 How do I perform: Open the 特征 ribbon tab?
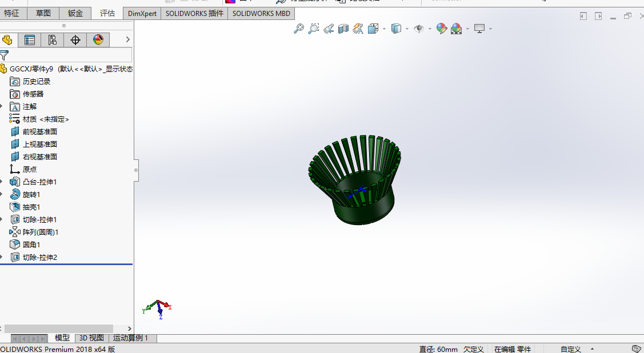click(11, 13)
